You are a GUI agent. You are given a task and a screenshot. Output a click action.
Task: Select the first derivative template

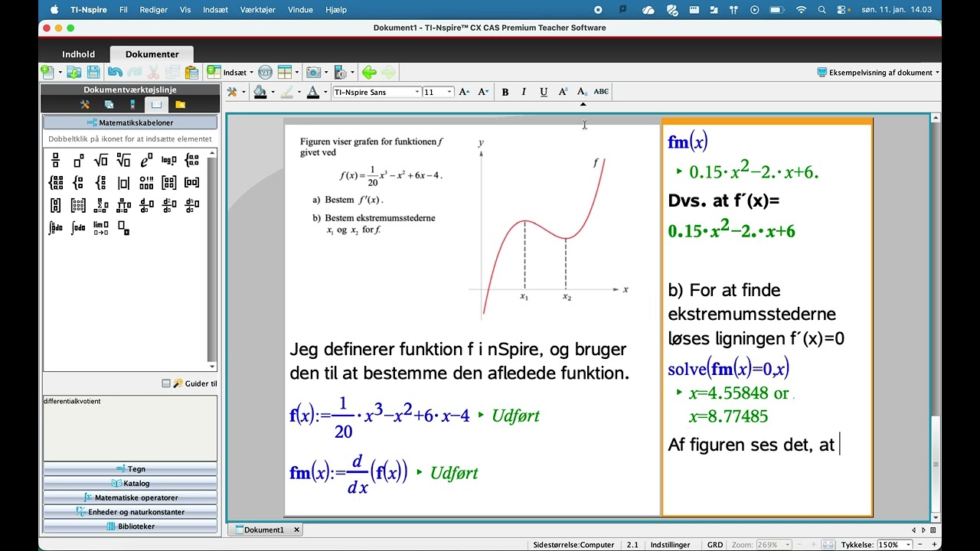pyautogui.click(x=146, y=205)
